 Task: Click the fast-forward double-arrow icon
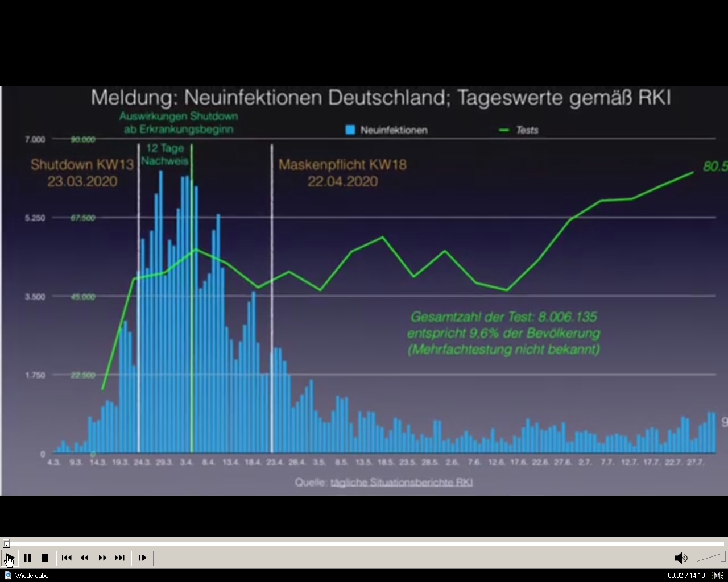102,558
